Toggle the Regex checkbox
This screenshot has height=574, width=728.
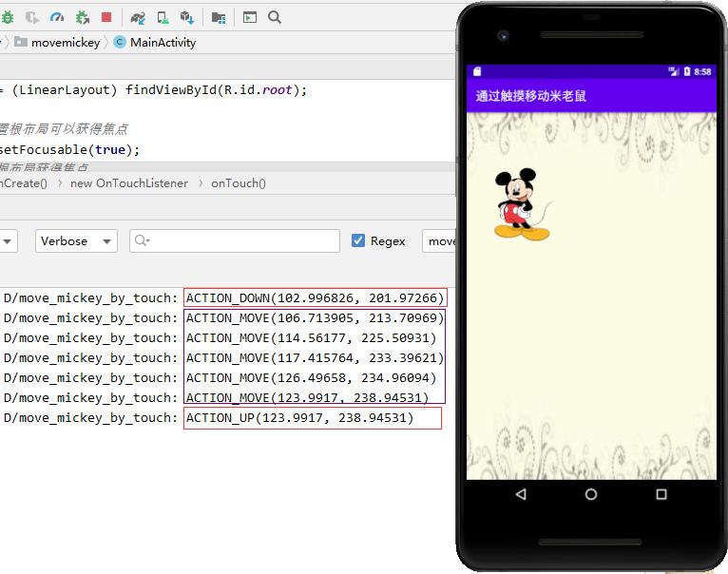pyautogui.click(x=358, y=240)
